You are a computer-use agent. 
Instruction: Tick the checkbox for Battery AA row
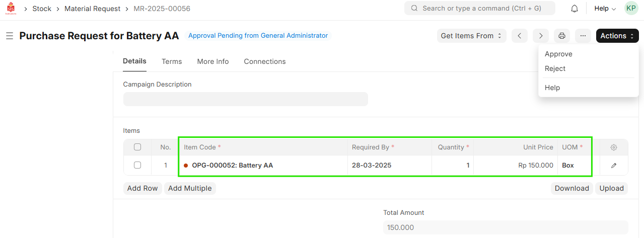[137, 165]
